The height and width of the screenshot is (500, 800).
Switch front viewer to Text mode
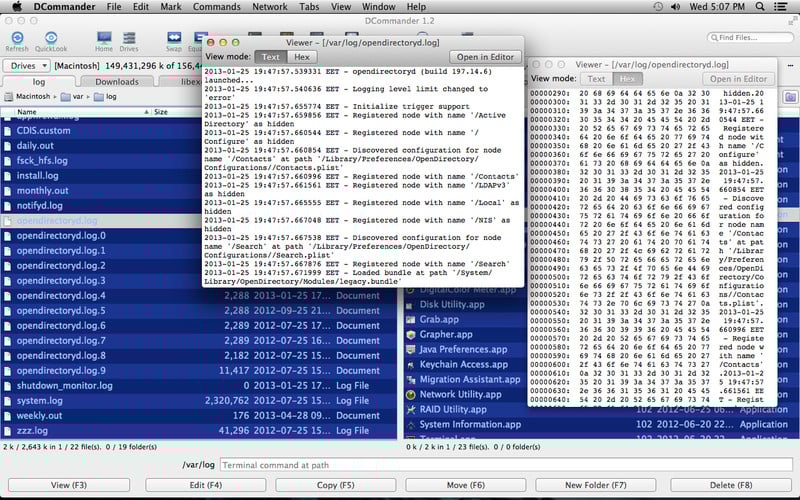point(271,57)
